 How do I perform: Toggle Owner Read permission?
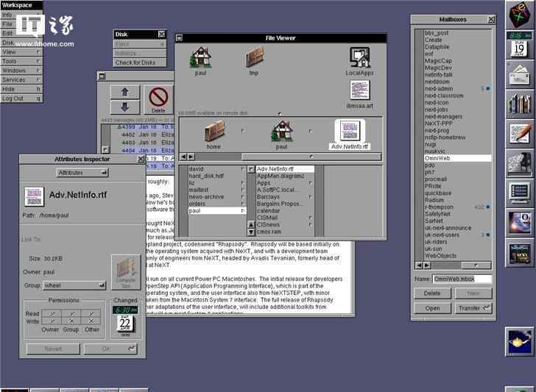tap(52, 313)
